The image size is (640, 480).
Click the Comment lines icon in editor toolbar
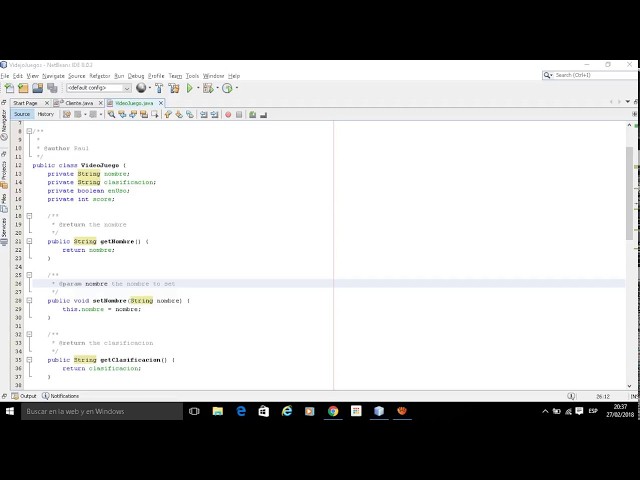click(x=253, y=115)
